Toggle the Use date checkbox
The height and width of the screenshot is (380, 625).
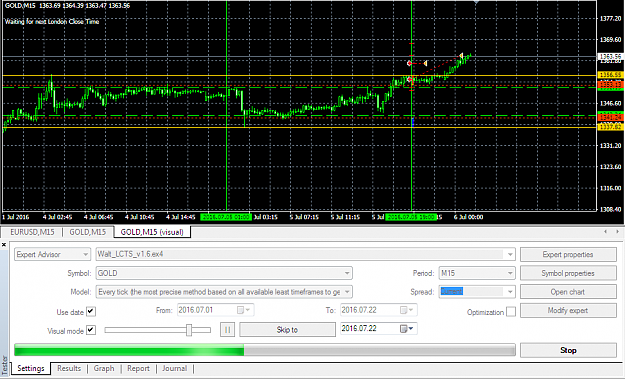91,311
